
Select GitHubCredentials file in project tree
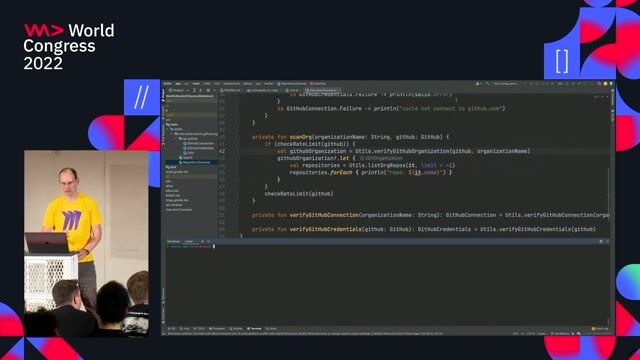click(x=198, y=148)
